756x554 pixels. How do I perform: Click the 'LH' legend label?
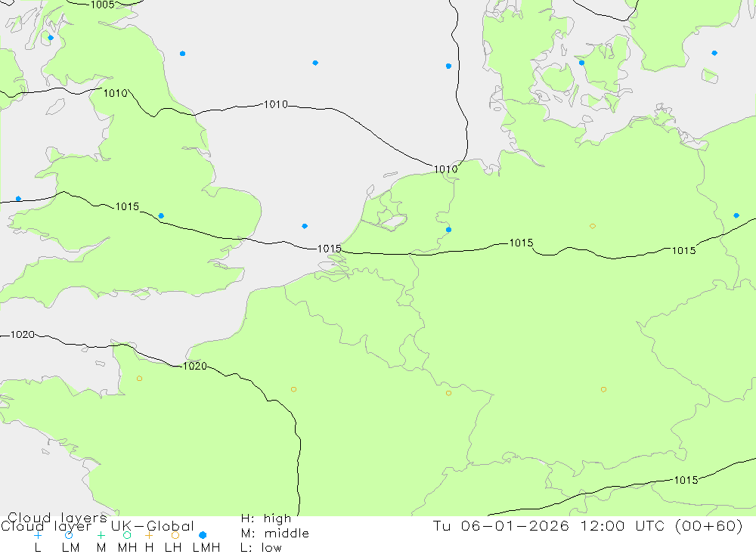pos(173,548)
